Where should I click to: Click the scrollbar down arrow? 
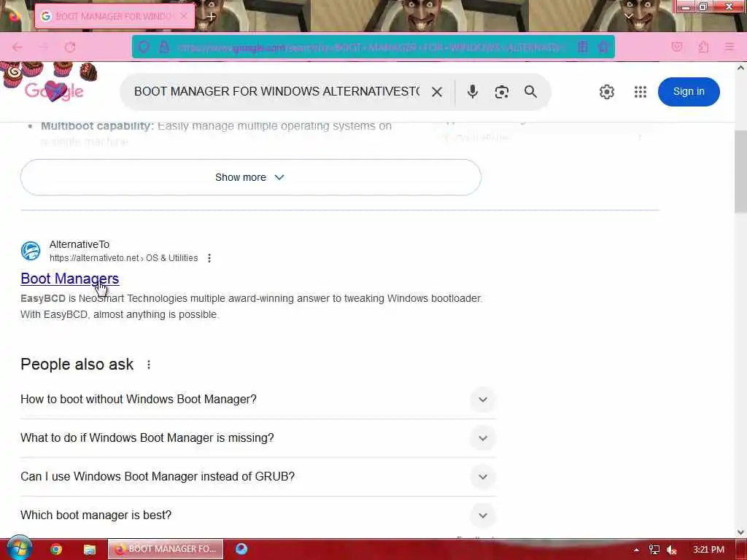[741, 532]
